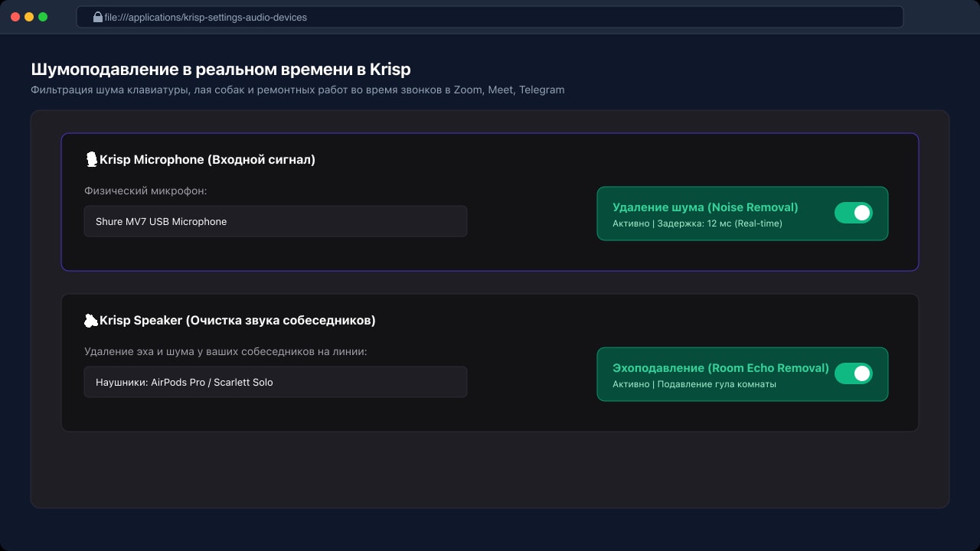Click the "Удаление шума (Noise Removal)" label

(705, 207)
